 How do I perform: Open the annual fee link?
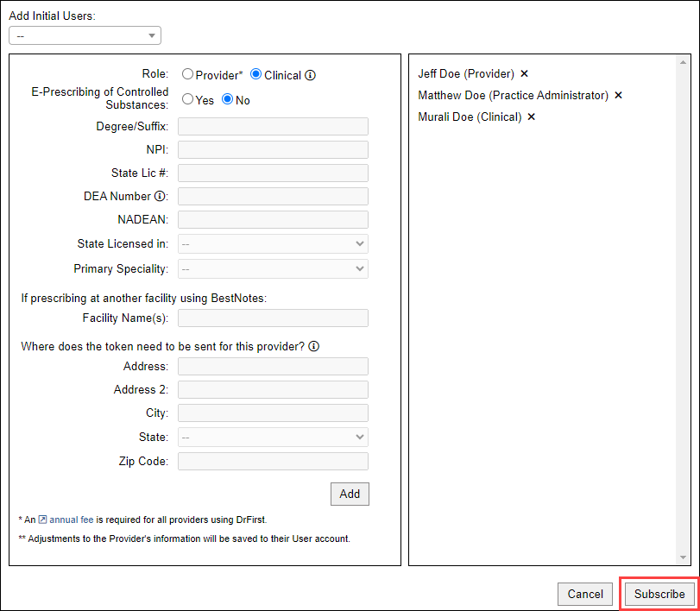(x=72, y=520)
